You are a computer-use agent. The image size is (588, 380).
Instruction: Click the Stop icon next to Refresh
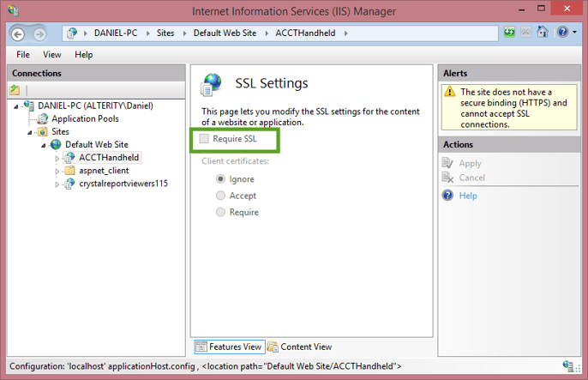point(525,33)
